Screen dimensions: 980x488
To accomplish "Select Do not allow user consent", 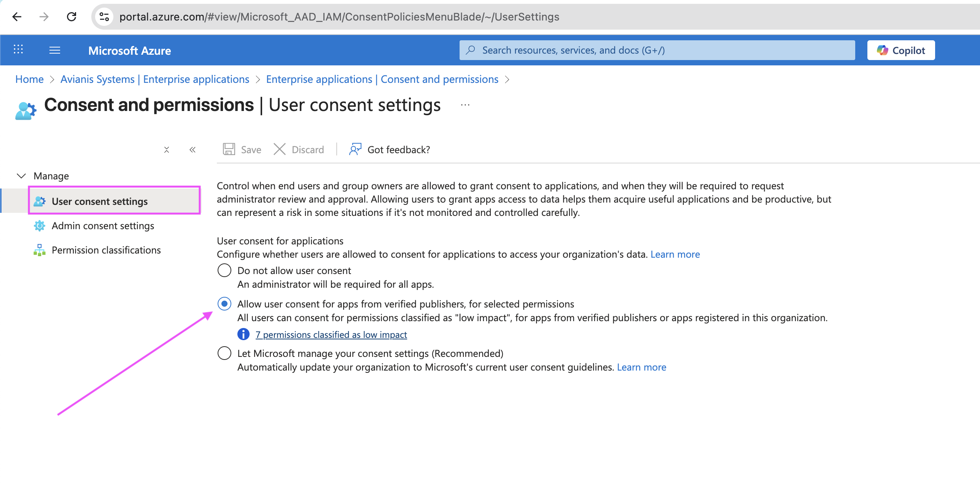I will tap(224, 271).
